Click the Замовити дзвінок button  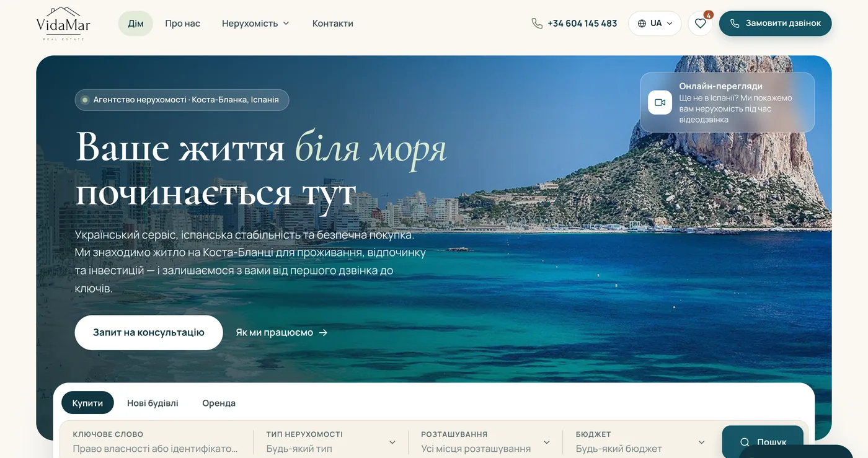click(x=775, y=24)
